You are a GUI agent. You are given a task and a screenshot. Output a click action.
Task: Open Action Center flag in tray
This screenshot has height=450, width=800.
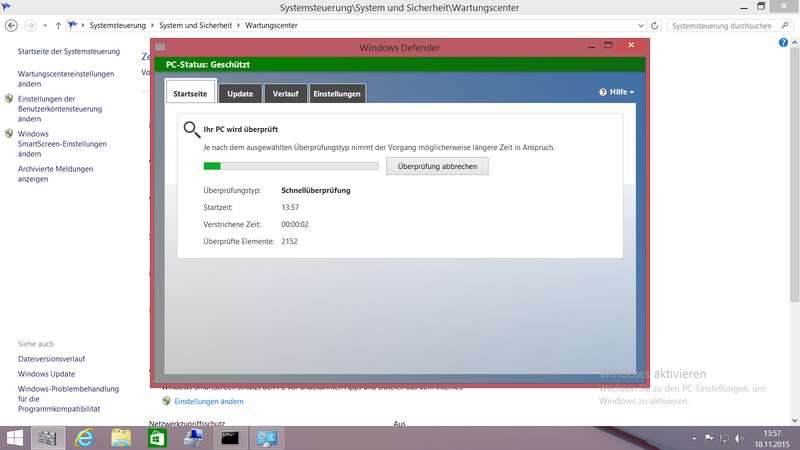(709, 438)
